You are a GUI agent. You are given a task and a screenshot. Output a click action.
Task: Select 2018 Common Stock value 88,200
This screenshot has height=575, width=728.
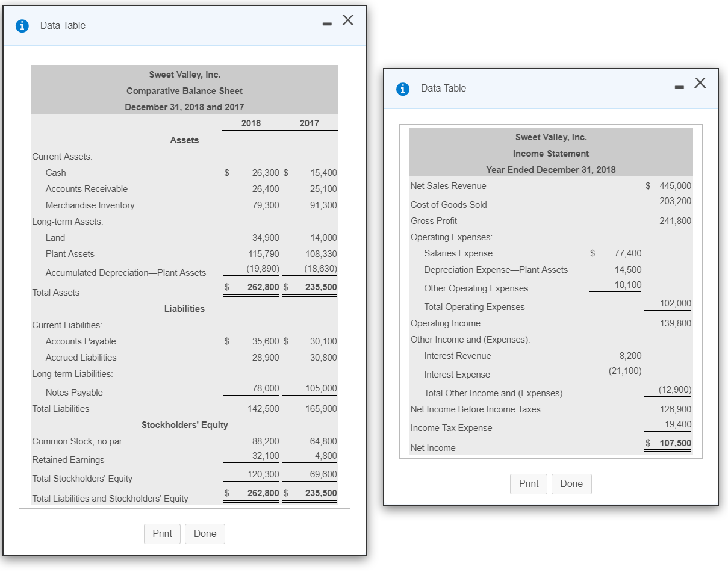pos(266,441)
